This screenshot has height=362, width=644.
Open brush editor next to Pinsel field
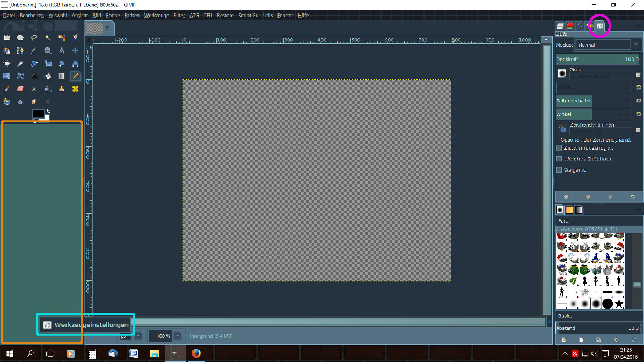[639, 75]
